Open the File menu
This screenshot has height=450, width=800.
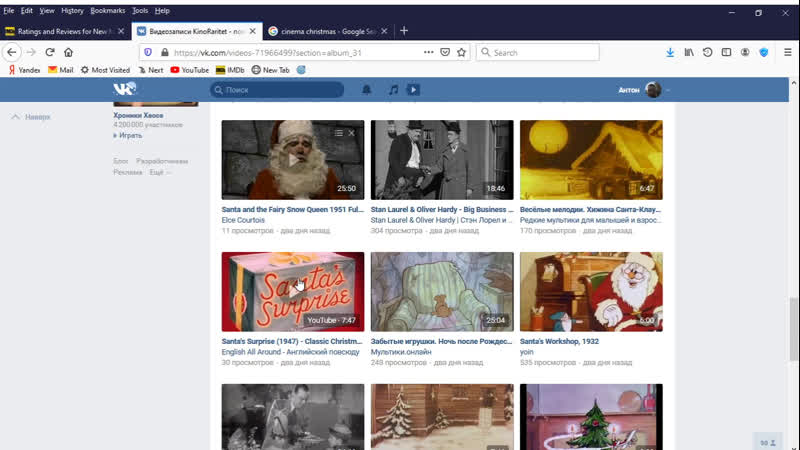pyautogui.click(x=9, y=11)
